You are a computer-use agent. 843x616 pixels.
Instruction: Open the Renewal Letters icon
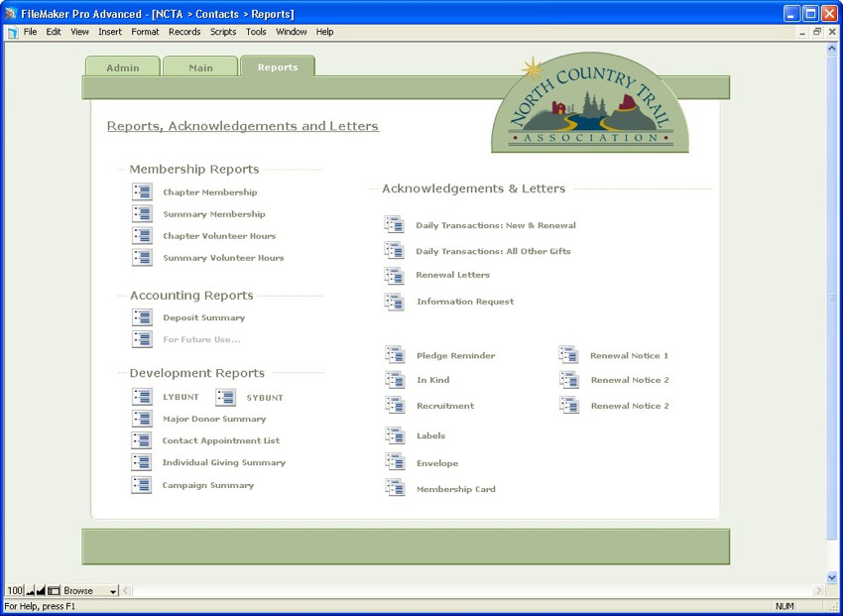394,276
